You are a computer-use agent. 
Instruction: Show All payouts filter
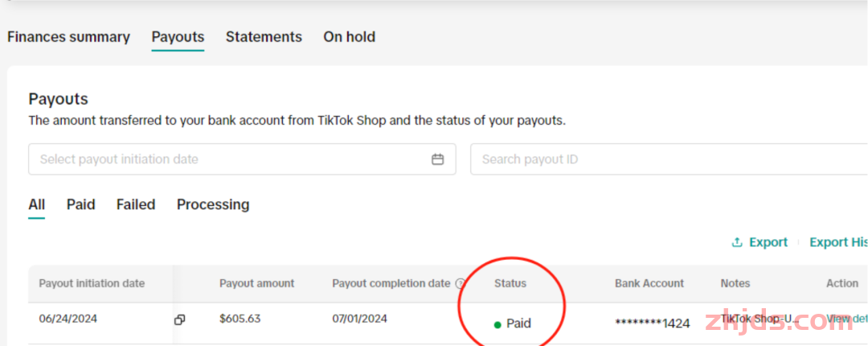[36, 204]
